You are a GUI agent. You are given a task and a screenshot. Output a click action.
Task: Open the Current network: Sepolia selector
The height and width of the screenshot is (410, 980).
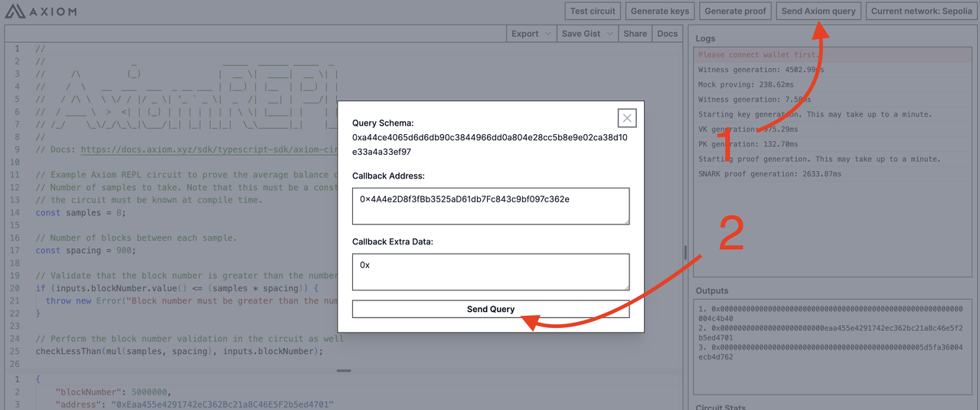point(921,11)
